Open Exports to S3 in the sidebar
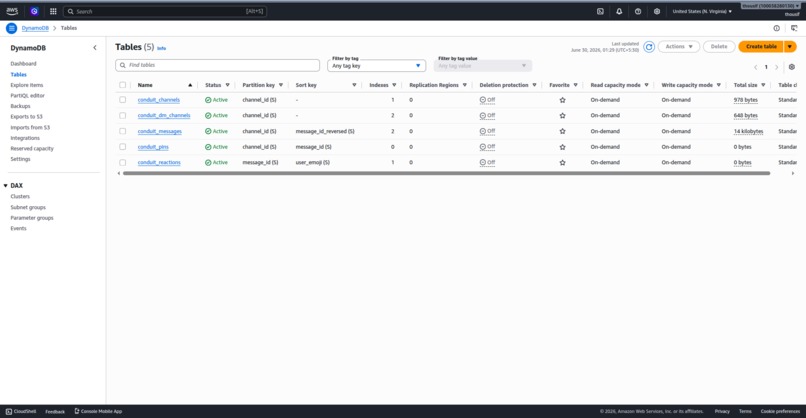This screenshot has height=418, width=806. (26, 117)
